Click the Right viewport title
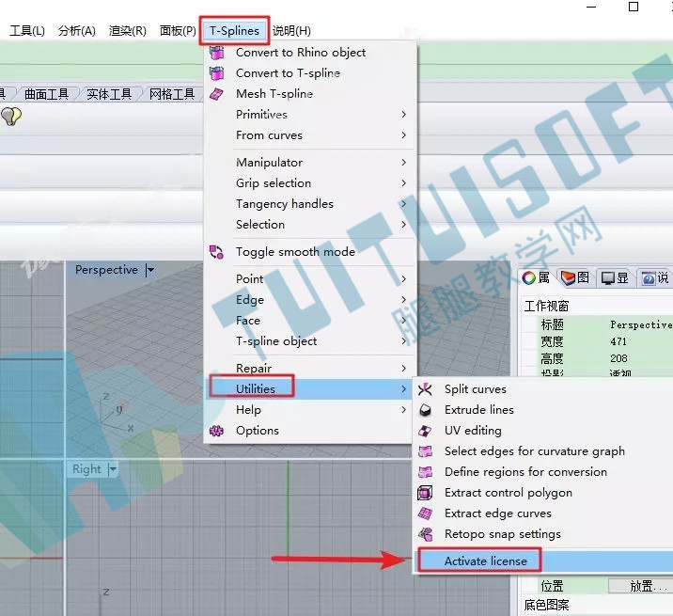 [86, 469]
